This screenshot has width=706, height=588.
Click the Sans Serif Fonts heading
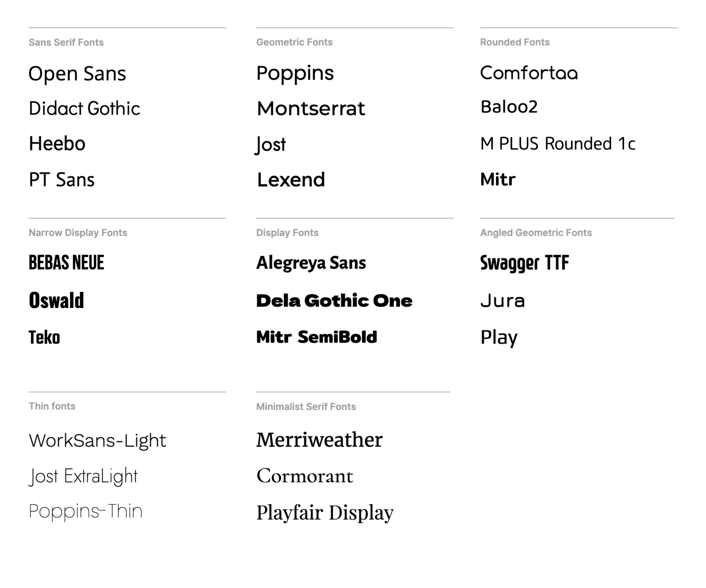66,43
